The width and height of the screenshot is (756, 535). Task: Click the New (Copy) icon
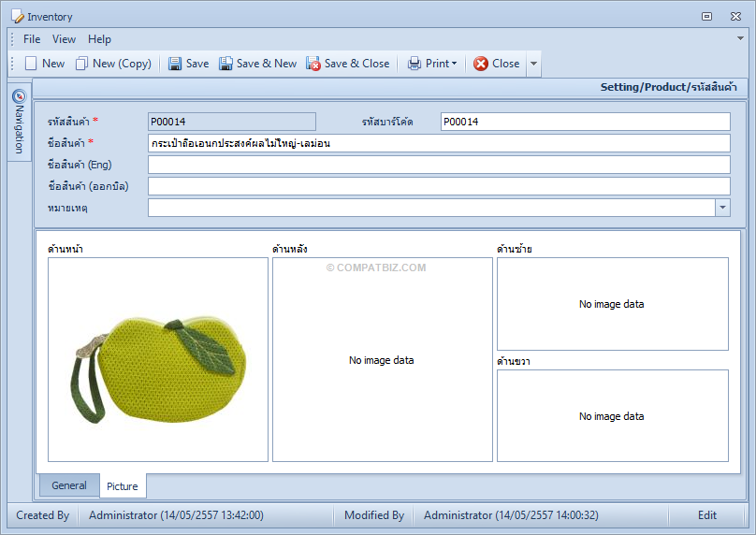coord(81,64)
